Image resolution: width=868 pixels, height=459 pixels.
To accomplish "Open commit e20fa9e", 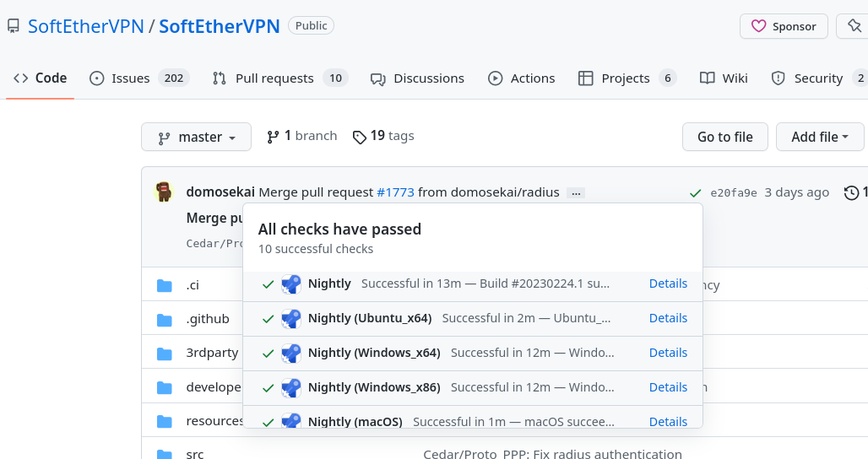I will pyautogui.click(x=734, y=193).
